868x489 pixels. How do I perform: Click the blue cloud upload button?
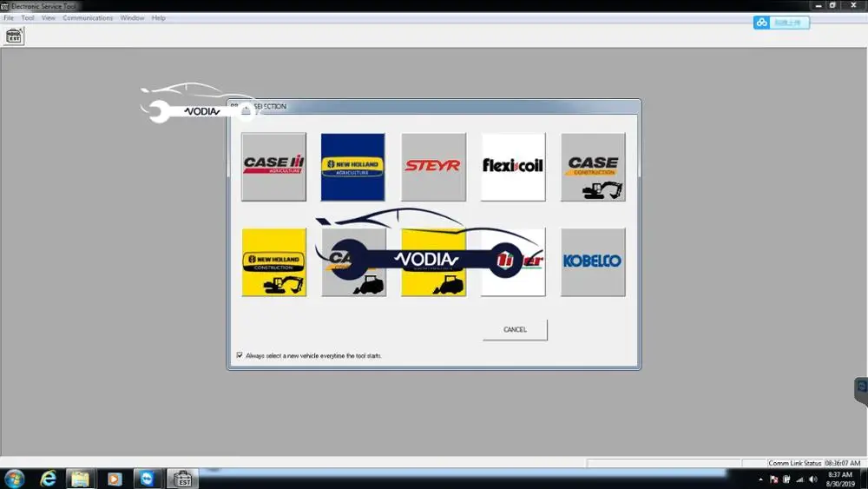coord(781,23)
